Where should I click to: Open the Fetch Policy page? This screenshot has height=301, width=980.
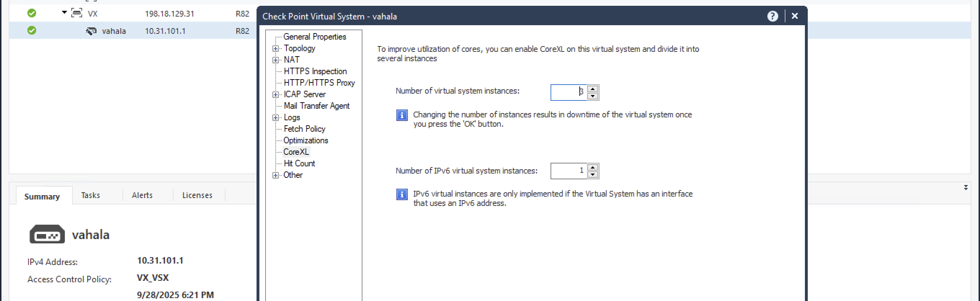304,129
